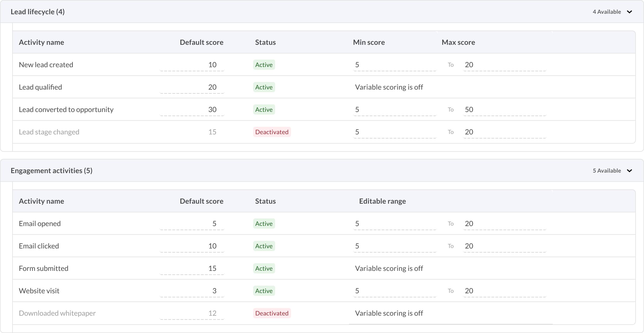Click the '4 Available' label
The width and height of the screenshot is (644, 333).
(x=607, y=12)
